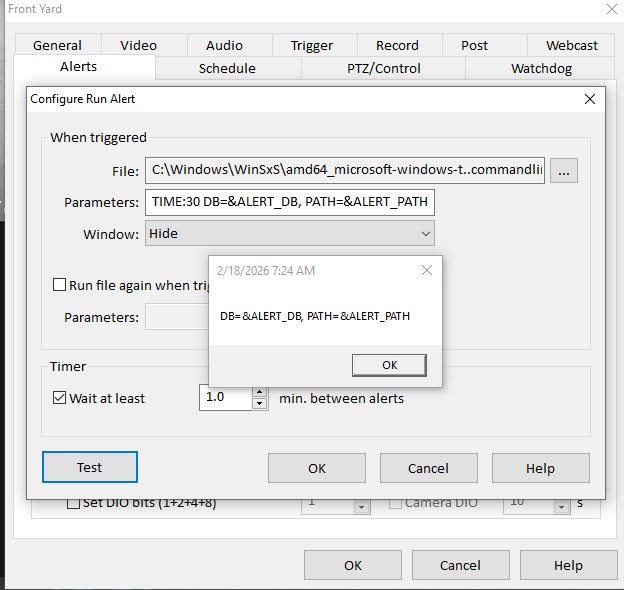624x590 pixels.
Task: Click the popup timestamp 2/18/2026 7:24 AM
Action: [266, 271]
